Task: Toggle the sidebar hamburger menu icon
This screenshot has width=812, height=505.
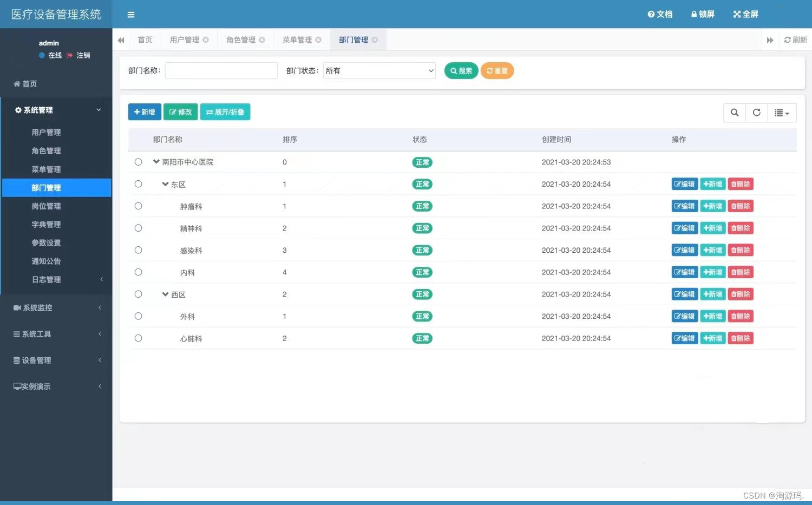Action: pyautogui.click(x=130, y=15)
